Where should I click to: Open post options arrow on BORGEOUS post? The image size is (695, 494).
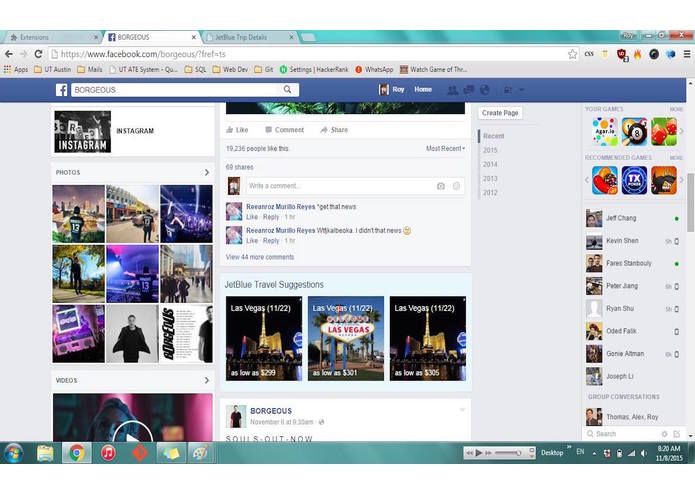pos(462,409)
